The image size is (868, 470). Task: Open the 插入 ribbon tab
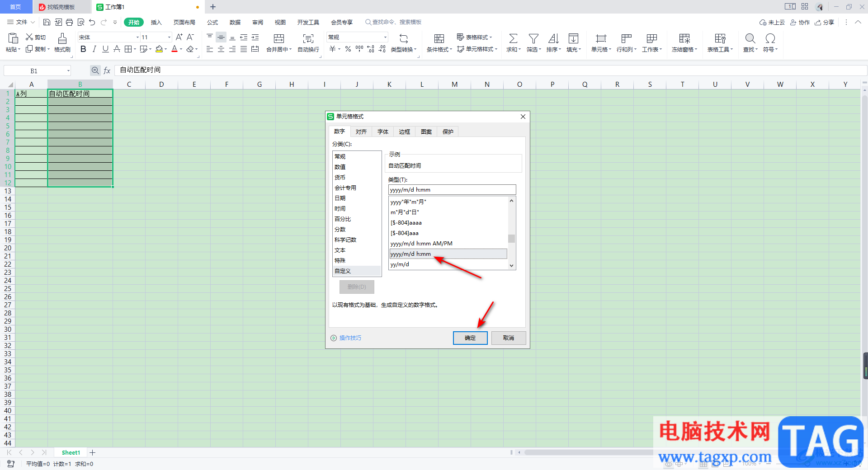[156, 22]
